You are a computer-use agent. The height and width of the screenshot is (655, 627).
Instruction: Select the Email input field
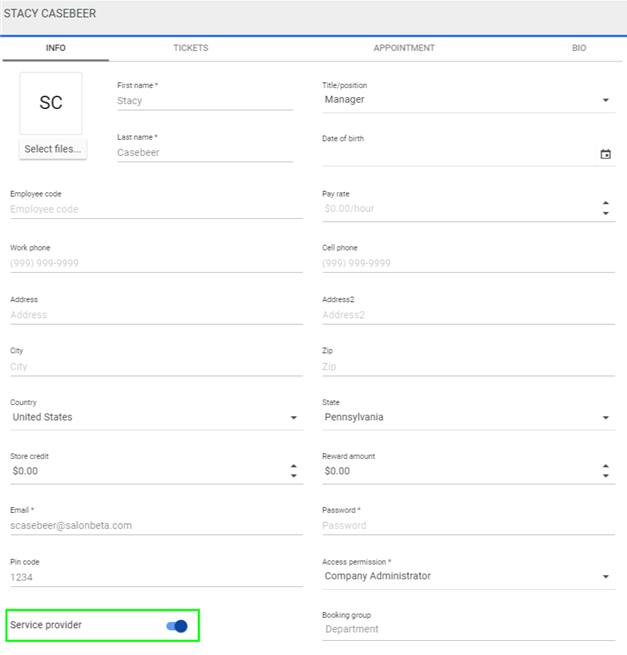click(155, 525)
